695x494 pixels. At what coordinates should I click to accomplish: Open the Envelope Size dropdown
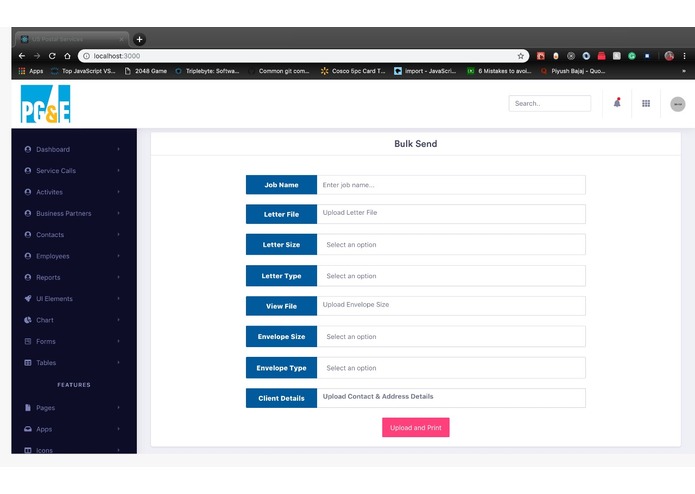point(451,337)
